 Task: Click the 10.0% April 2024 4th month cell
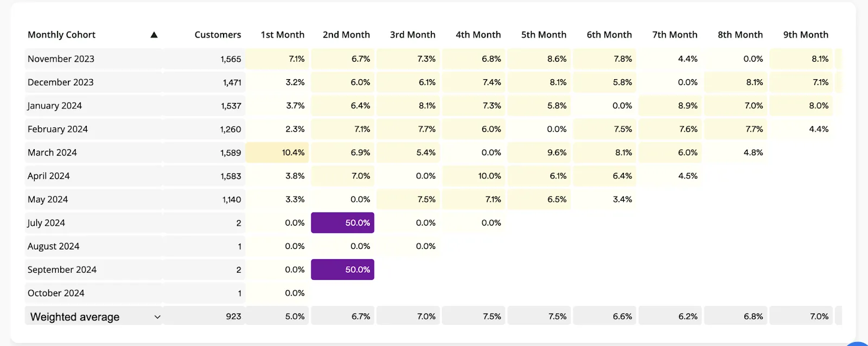[x=474, y=176]
